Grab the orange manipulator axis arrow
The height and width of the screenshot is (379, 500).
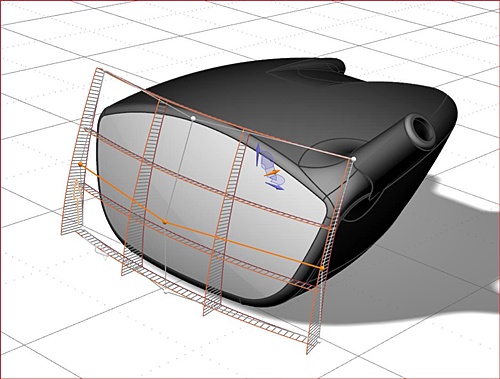(272, 173)
